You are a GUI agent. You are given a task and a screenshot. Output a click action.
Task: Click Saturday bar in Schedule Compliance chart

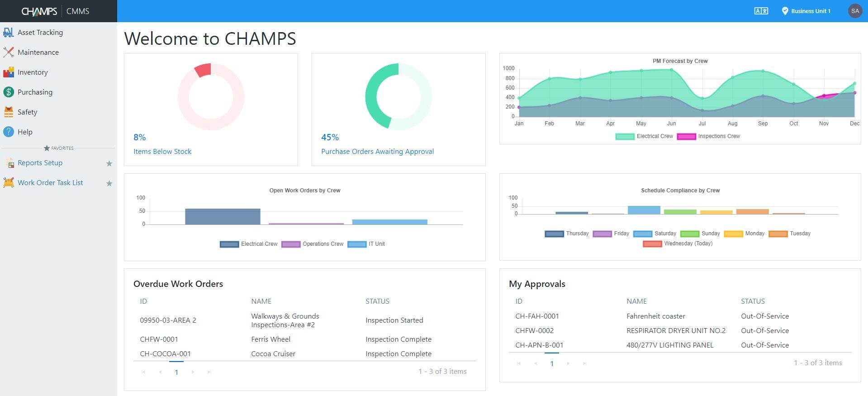644,210
